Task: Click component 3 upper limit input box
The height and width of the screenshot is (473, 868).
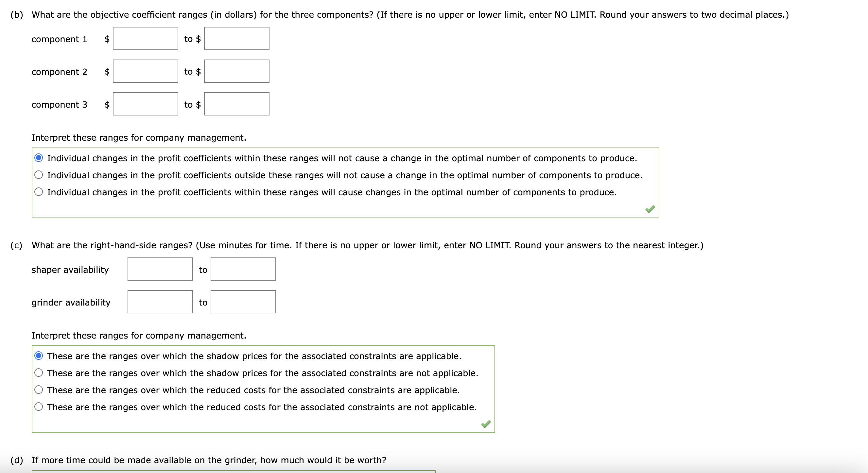Action: click(x=236, y=104)
